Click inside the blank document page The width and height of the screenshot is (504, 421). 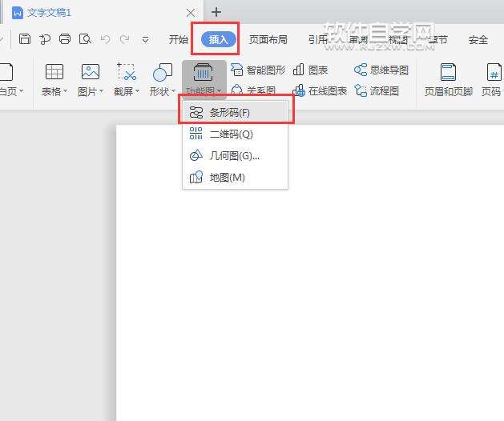coord(310,273)
